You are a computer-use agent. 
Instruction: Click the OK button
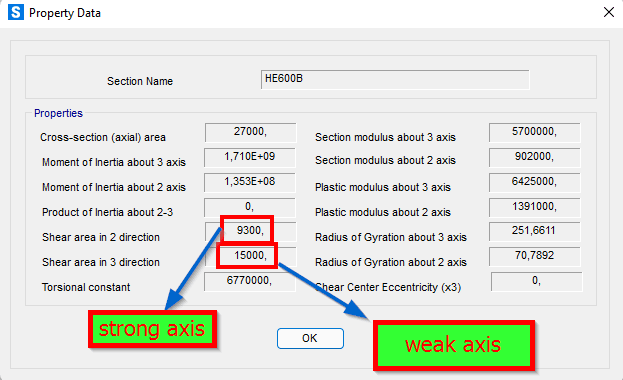pos(310,338)
